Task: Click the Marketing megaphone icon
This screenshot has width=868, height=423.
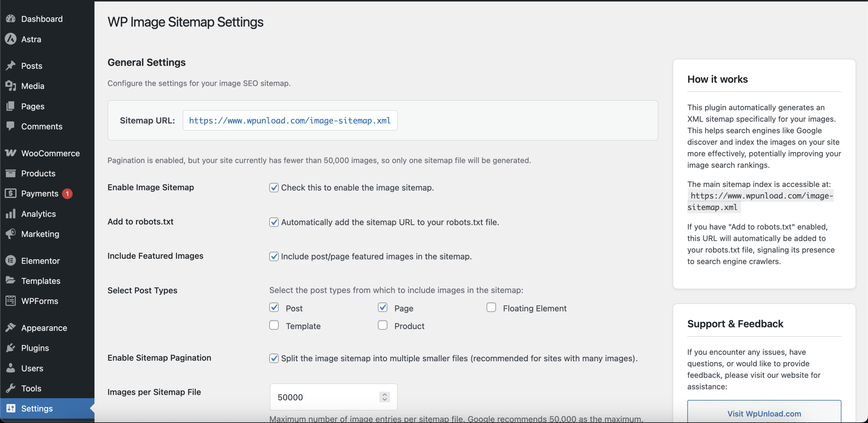Action: (x=11, y=234)
